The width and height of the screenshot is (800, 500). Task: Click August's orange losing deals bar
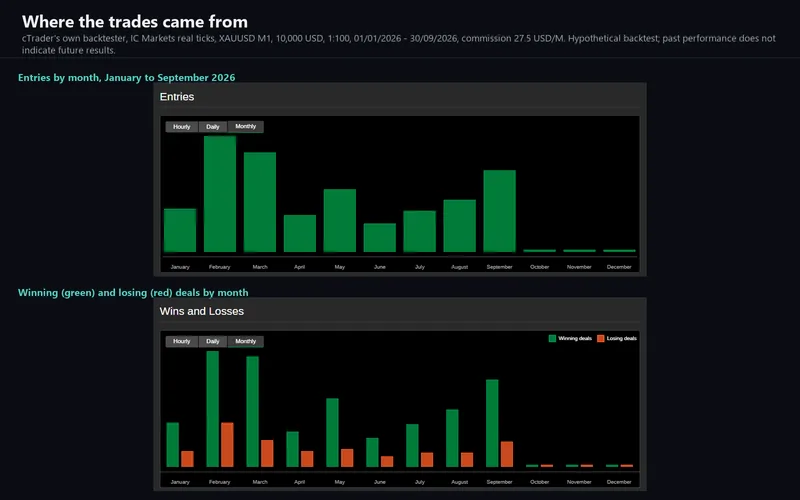click(x=467, y=460)
